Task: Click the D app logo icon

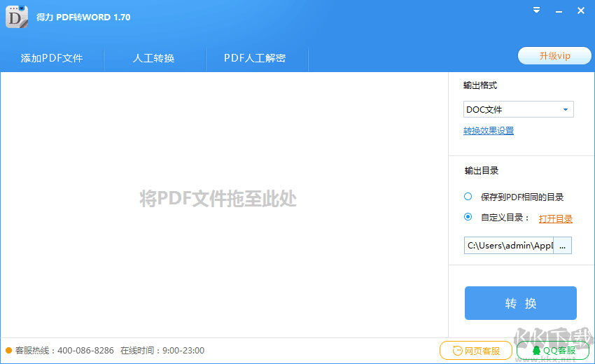Action: (x=17, y=17)
